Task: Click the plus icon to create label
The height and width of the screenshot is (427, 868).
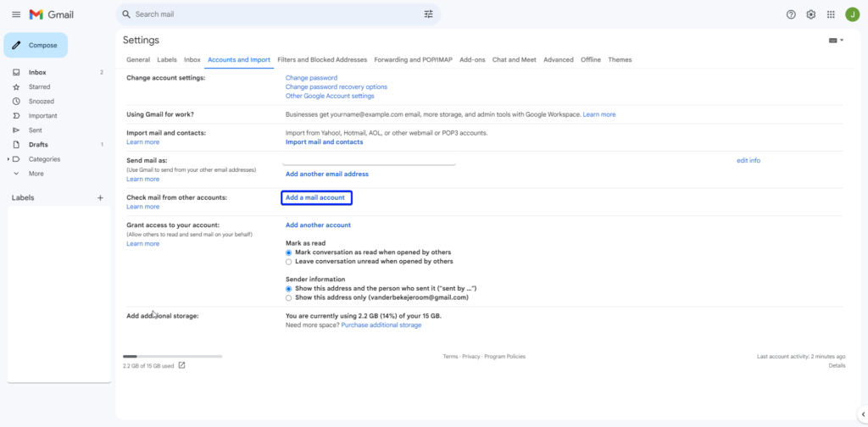Action: (x=100, y=197)
